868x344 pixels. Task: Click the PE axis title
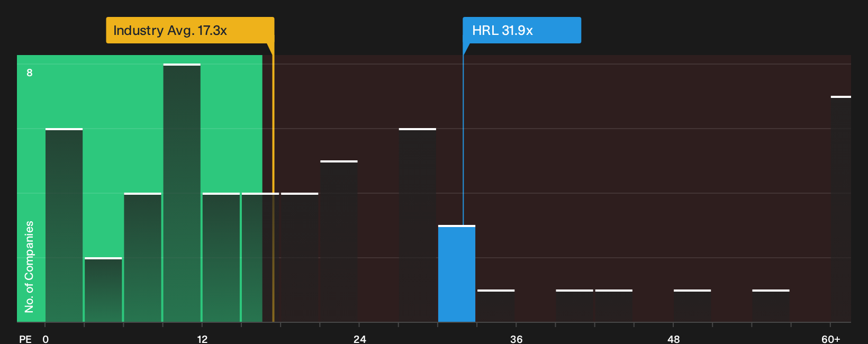point(25,339)
